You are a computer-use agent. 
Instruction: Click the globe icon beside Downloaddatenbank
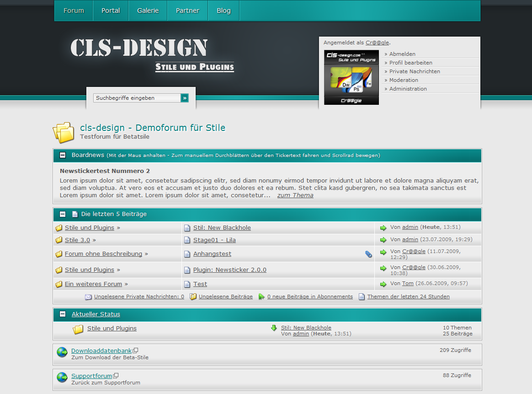[x=62, y=352]
